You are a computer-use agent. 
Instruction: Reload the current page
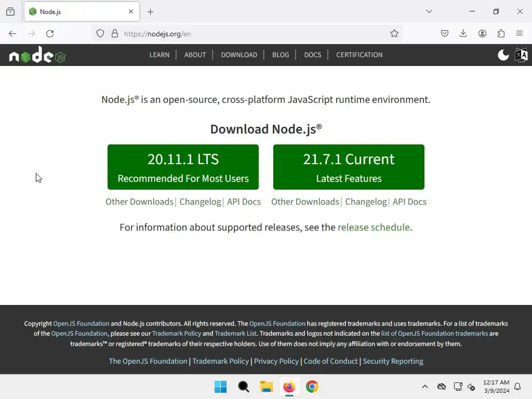click(50, 34)
